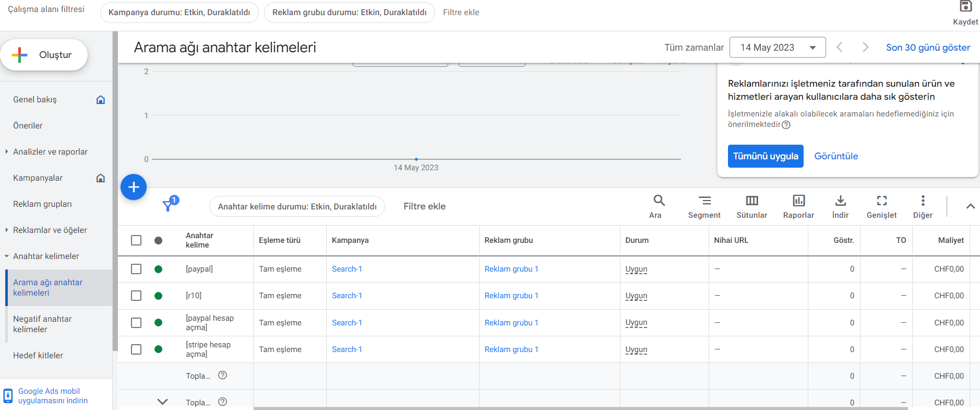
Task: Select Arama ağı anahtar kelimeleri item
Action: click(58, 287)
